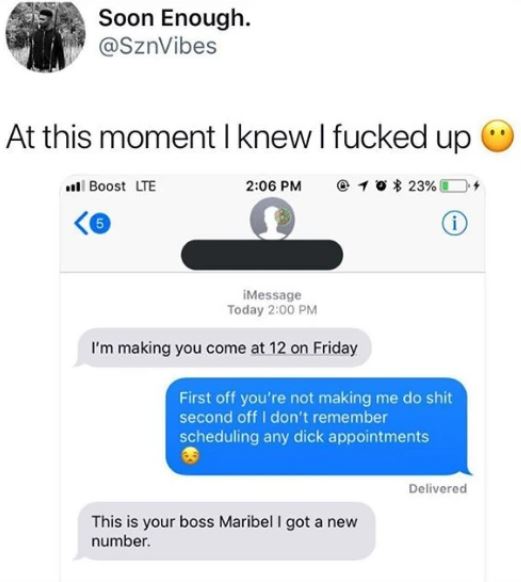
Task: Open the contact info icon
Action: [x=454, y=224]
